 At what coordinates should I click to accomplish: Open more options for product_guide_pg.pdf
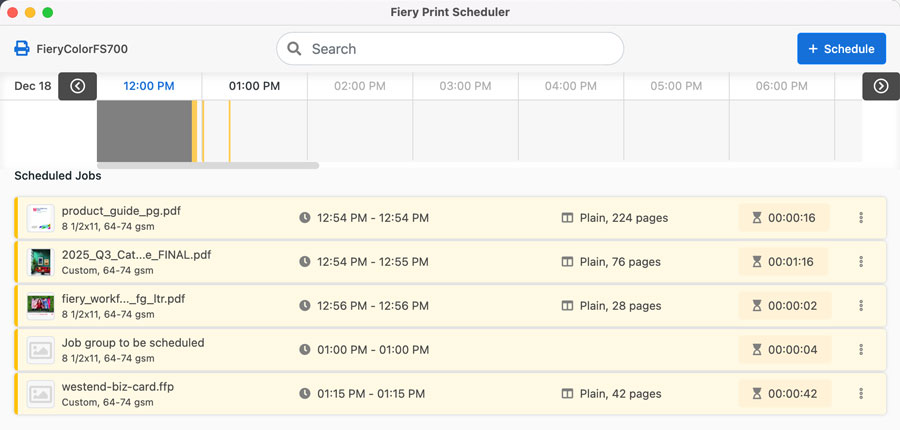(x=861, y=218)
